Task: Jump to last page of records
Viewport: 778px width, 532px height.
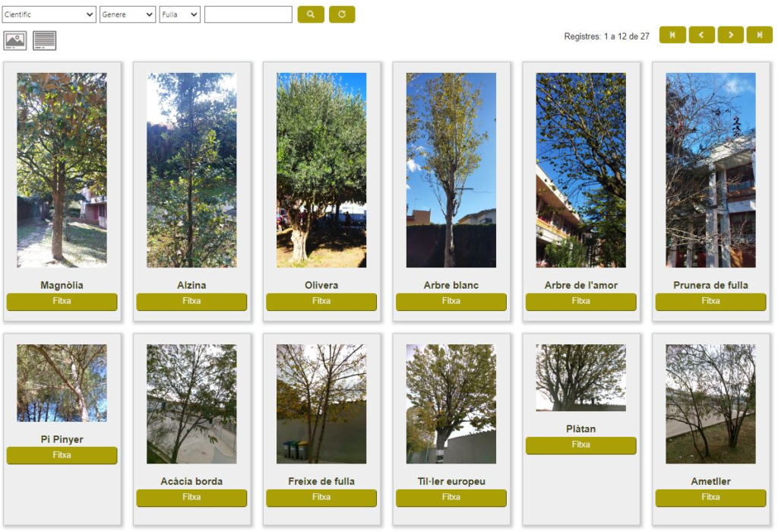Action: coord(760,35)
